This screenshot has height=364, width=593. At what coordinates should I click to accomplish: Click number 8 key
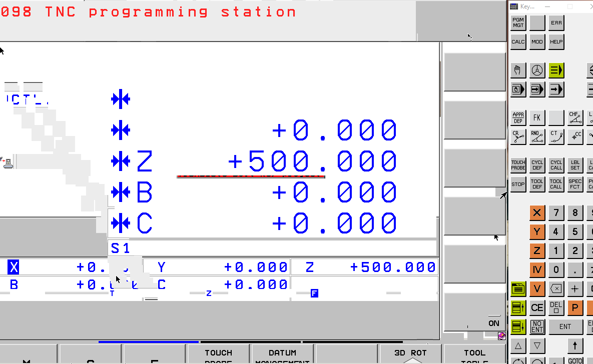[x=575, y=213]
